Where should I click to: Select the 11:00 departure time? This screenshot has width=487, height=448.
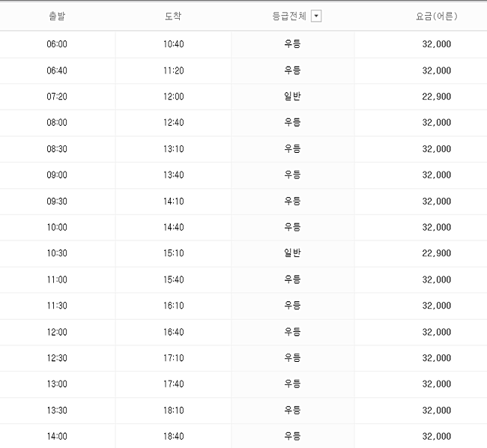[x=57, y=279]
